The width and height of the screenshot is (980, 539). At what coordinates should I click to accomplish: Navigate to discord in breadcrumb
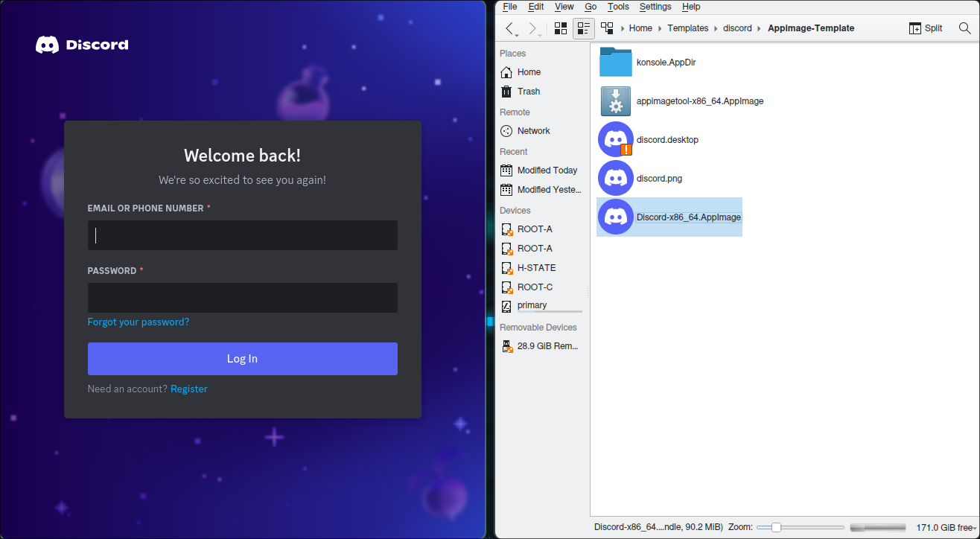click(737, 28)
